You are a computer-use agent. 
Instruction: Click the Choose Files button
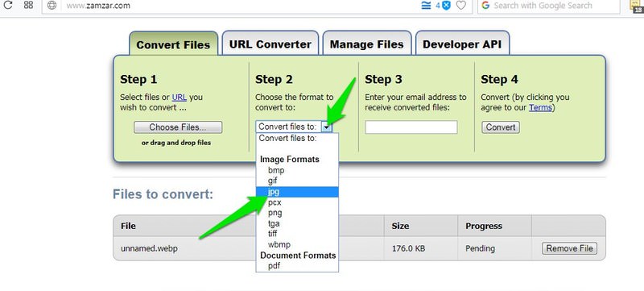pyautogui.click(x=178, y=127)
